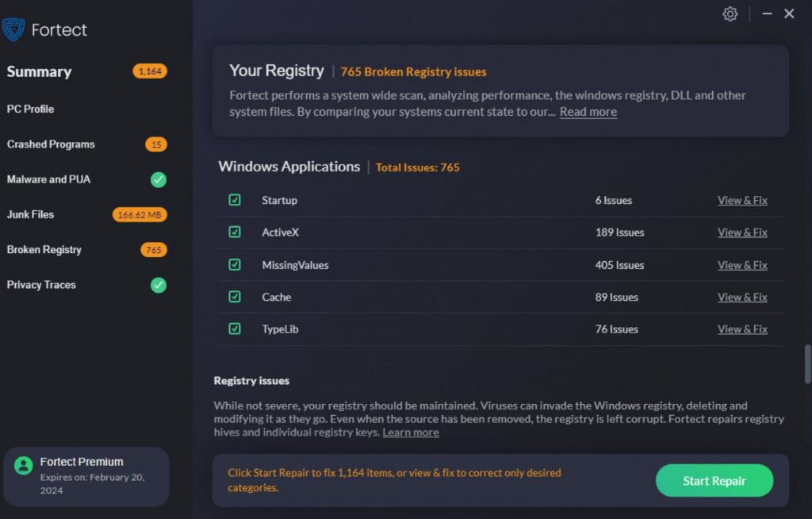This screenshot has height=519, width=812.
Task: Click the '189 Issues' count for ActiveX
Action: coord(620,233)
